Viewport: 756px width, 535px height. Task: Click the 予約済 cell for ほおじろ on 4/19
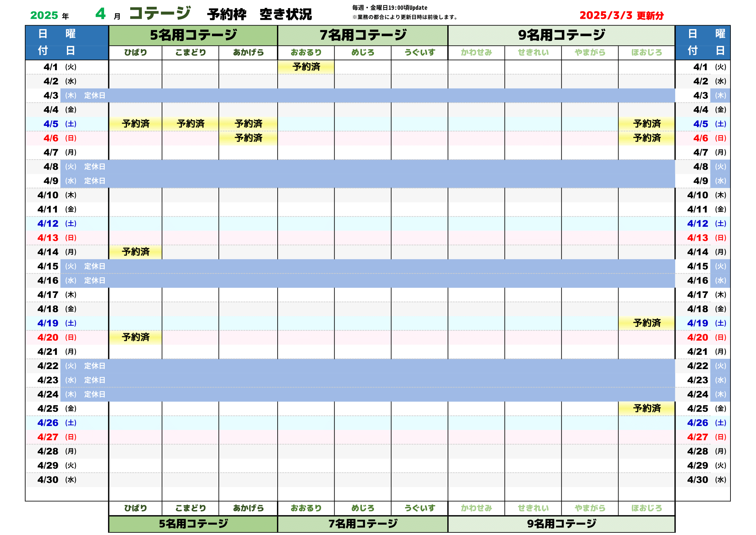tap(647, 323)
